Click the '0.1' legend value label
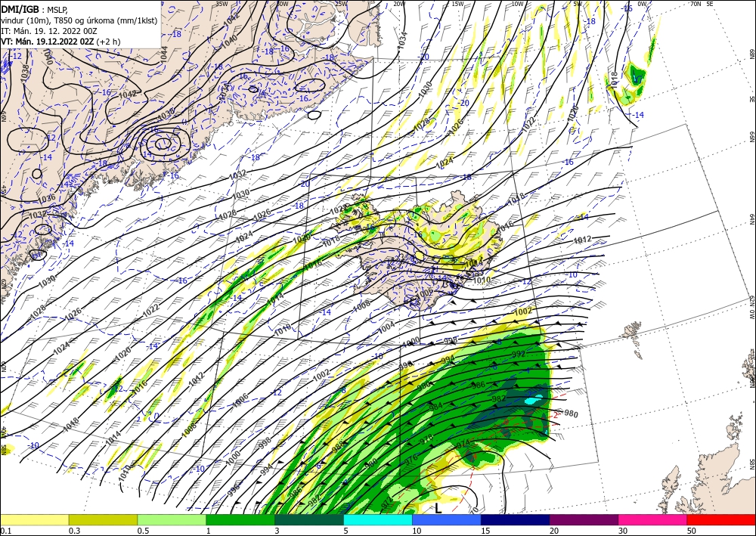This screenshot has height=536, width=756. pyautogui.click(x=5, y=531)
